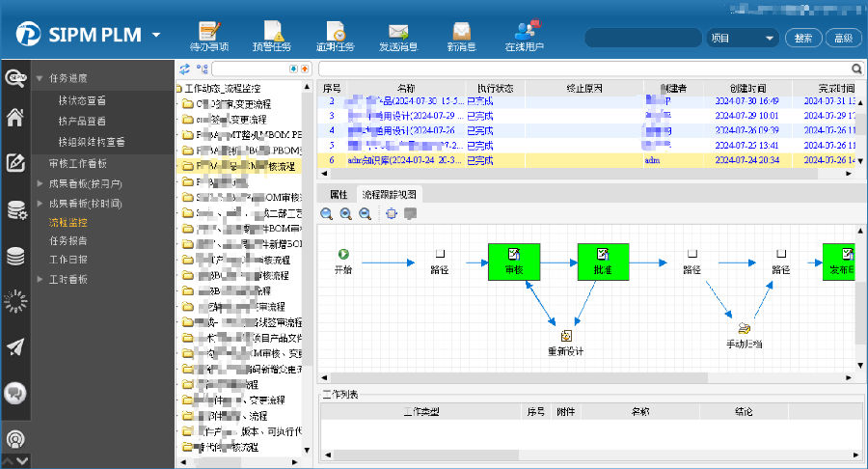Expand 成果看板(按用户) in the sidebar

click(x=40, y=183)
